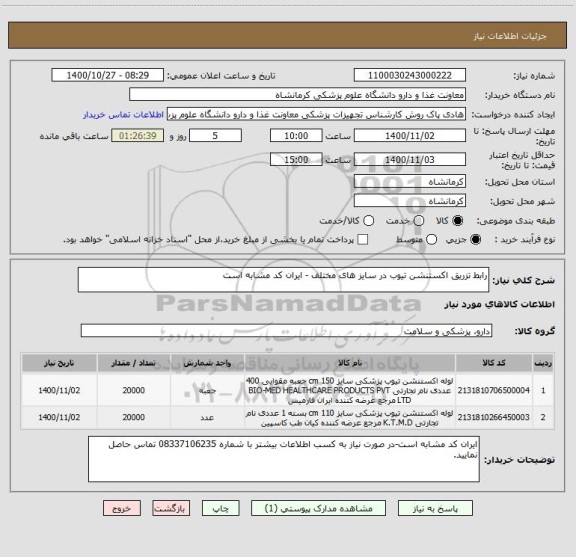
Task: Click the توضیحات خریدار notes text area
Action: pyautogui.click(x=284, y=459)
